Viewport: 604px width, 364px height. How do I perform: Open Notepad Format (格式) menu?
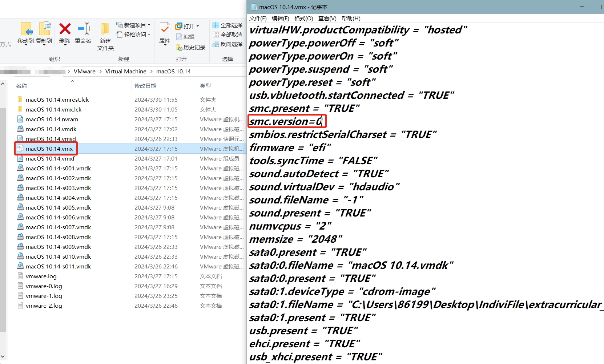[303, 19]
